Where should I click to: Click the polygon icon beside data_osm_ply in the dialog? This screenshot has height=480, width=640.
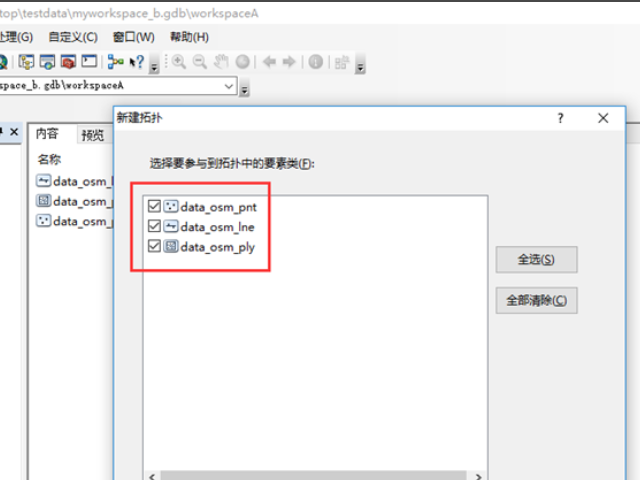171,246
